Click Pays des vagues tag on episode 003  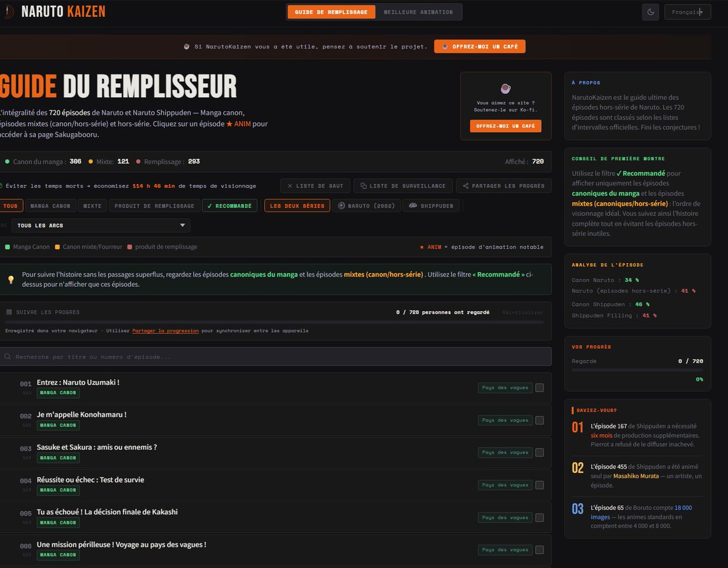coord(505,452)
